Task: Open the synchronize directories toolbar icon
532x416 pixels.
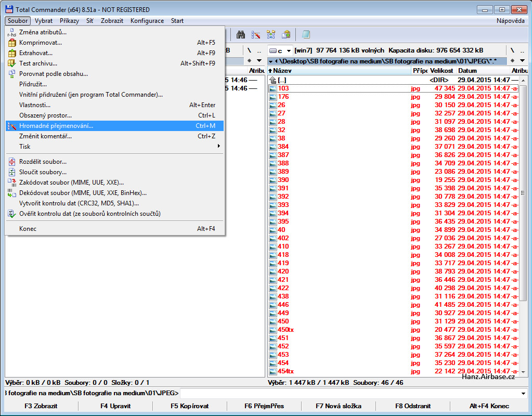Action: (271, 35)
